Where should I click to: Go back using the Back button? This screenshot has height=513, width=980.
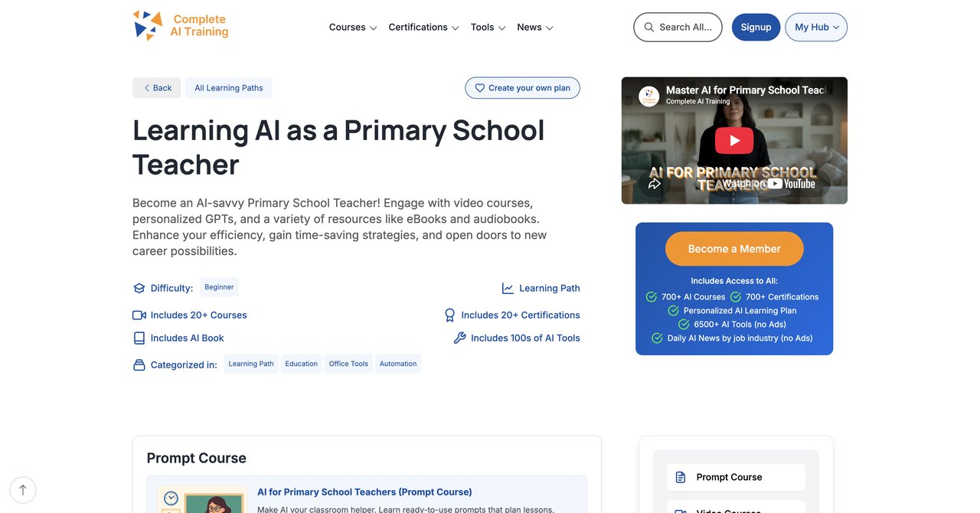click(x=156, y=88)
